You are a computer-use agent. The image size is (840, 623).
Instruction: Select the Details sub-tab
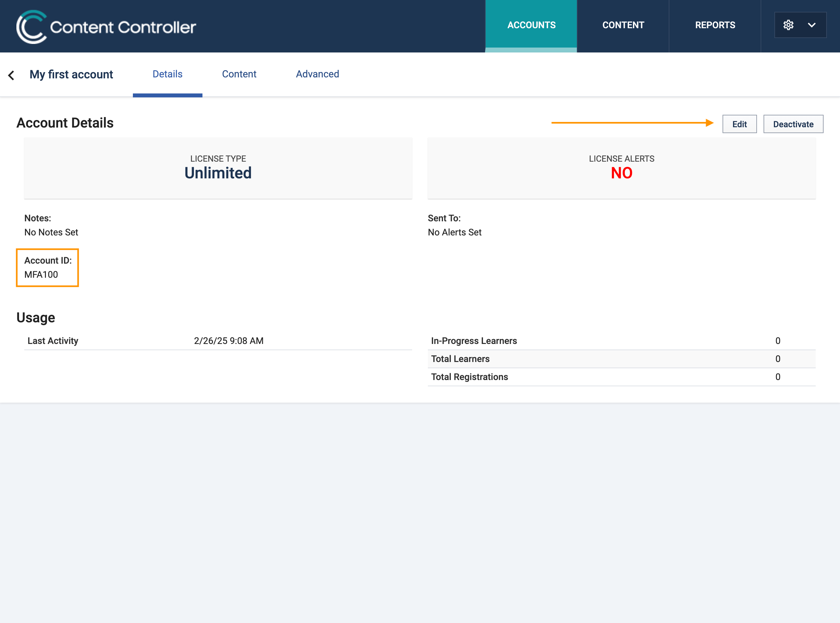tap(167, 74)
